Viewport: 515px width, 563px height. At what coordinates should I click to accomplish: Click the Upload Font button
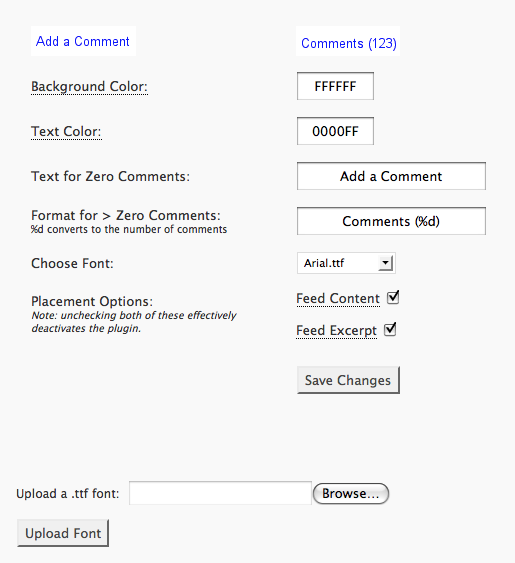tap(63, 533)
